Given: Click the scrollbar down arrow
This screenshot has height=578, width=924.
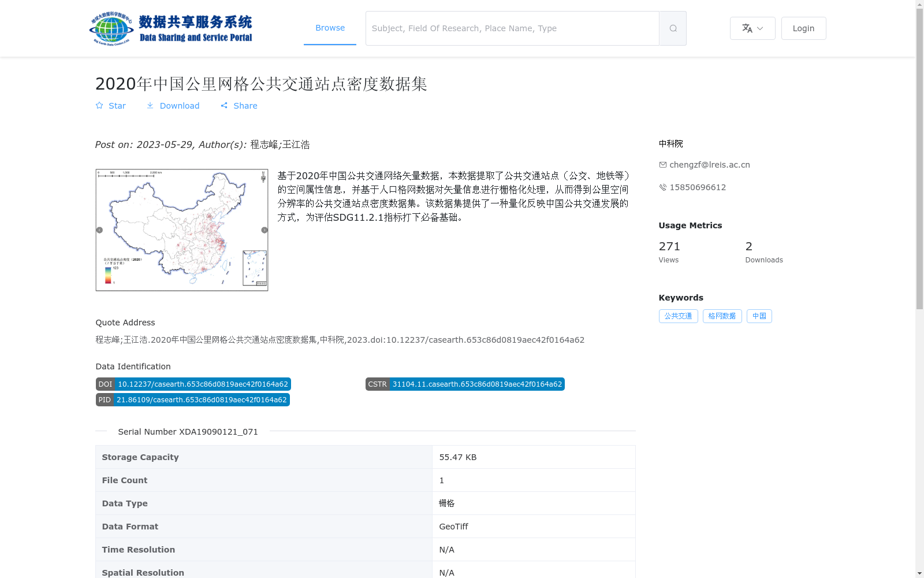Looking at the screenshot, I should pos(919,573).
